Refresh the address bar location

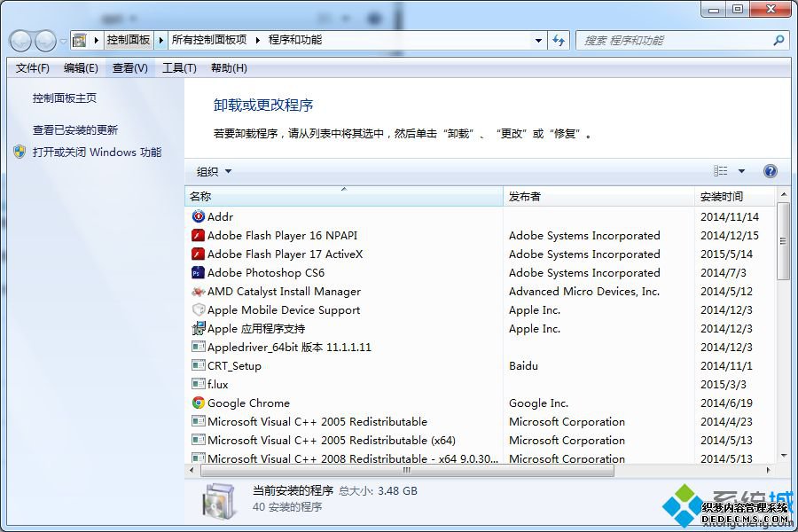[x=559, y=40]
